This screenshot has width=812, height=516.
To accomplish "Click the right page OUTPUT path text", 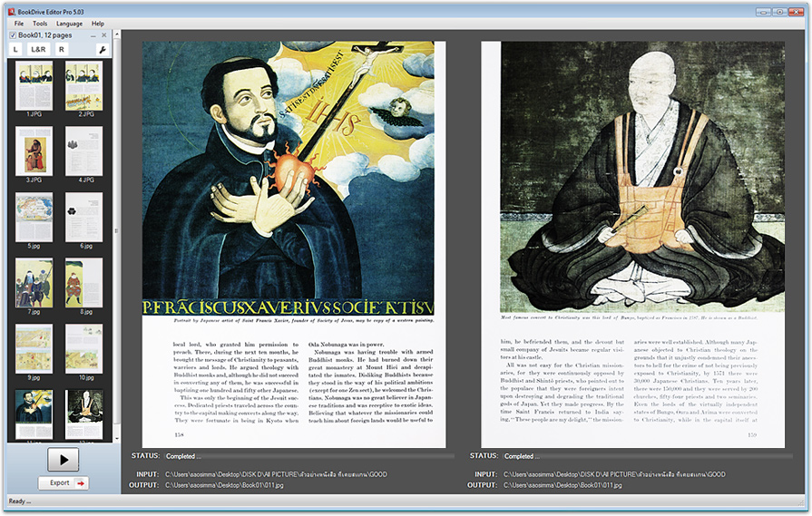I will pyautogui.click(x=563, y=485).
